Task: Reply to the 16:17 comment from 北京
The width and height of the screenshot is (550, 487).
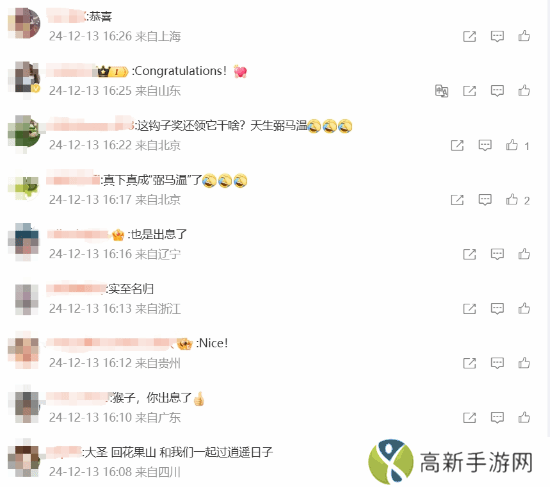Action: coord(485,200)
